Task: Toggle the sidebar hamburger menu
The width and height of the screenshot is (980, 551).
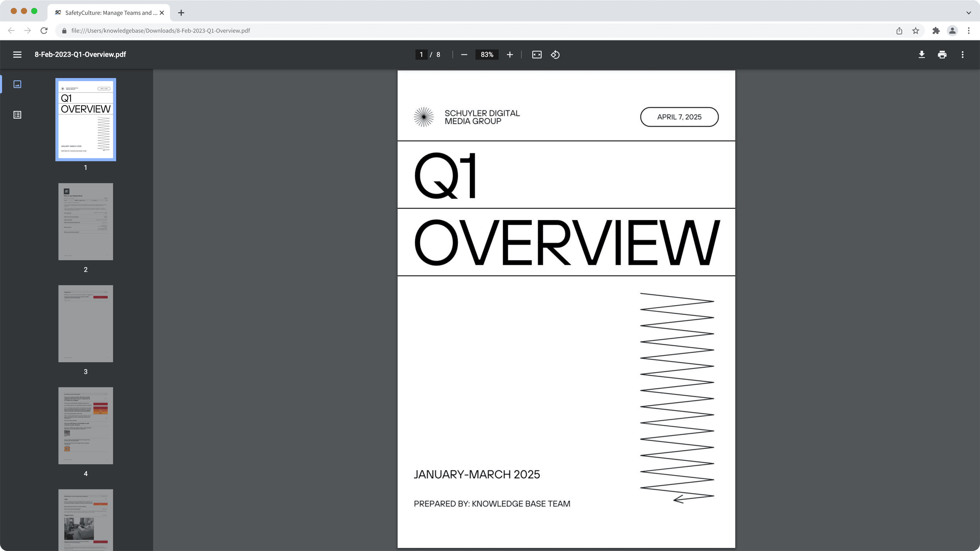Action: 17,55
